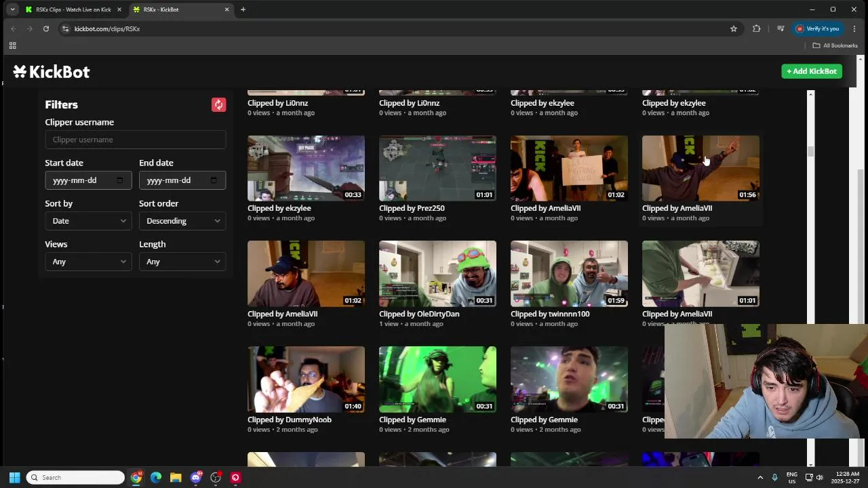Image resolution: width=868 pixels, height=488 pixels.
Task: Click 'Clipped by DummyNoob' text
Action: click(290, 420)
